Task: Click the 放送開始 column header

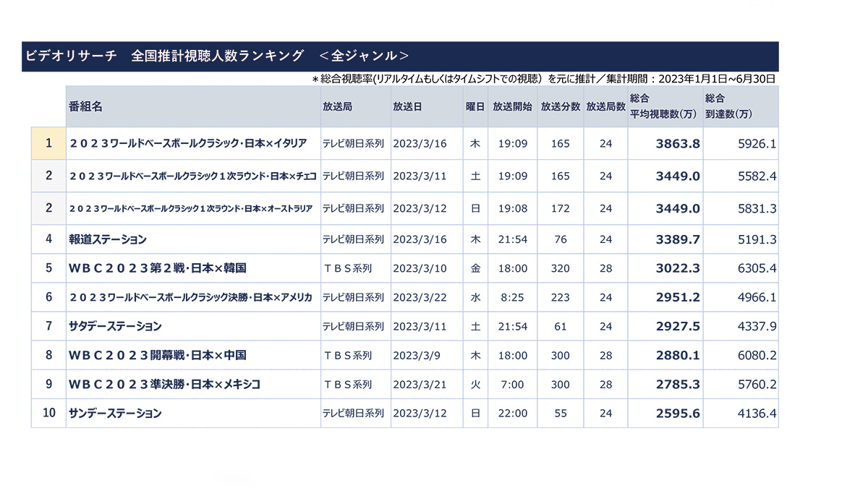Action: (512, 106)
